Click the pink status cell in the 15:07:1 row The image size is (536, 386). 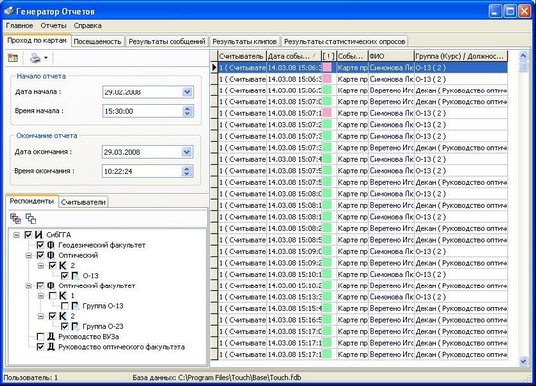pos(327,113)
